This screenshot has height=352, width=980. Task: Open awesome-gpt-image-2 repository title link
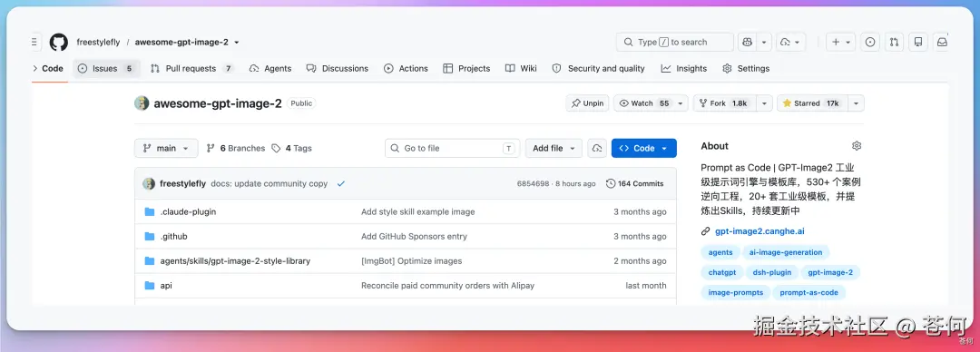pos(218,103)
